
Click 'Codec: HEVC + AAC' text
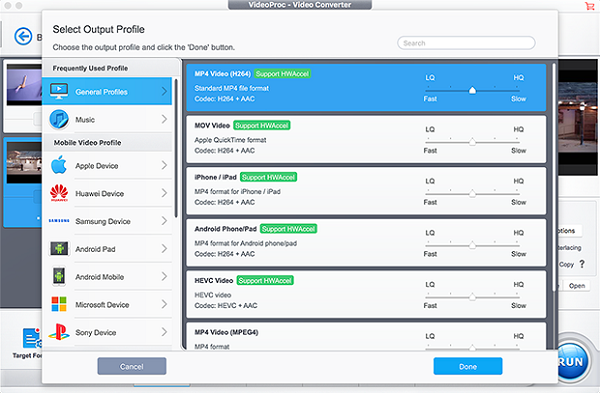point(226,306)
